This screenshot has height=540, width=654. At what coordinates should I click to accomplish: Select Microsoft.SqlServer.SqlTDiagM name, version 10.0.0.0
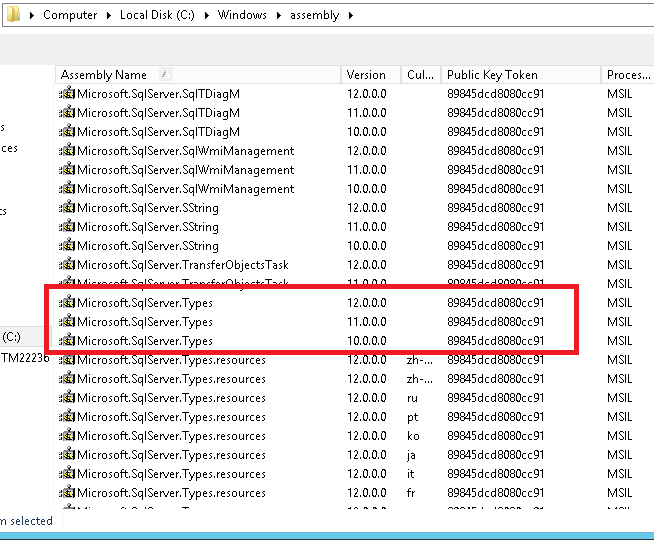pos(159,132)
